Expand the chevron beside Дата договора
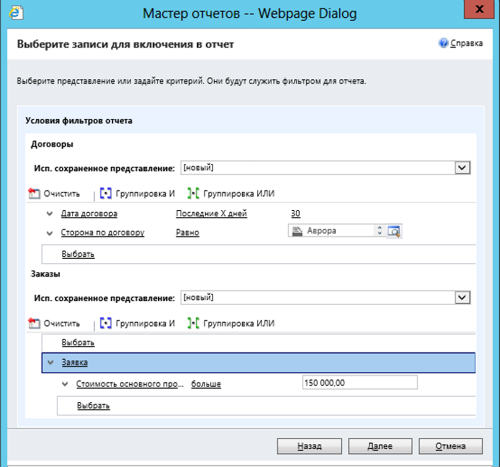 click(x=50, y=213)
